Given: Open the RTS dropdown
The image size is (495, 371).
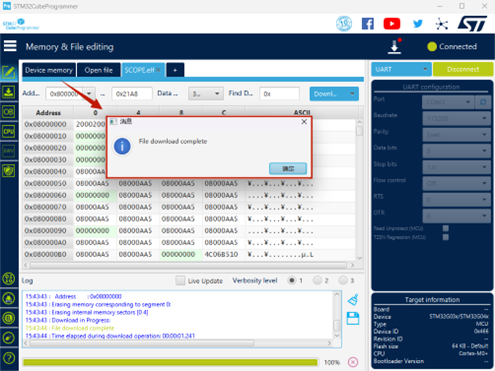Looking at the screenshot, I should coord(456,200).
